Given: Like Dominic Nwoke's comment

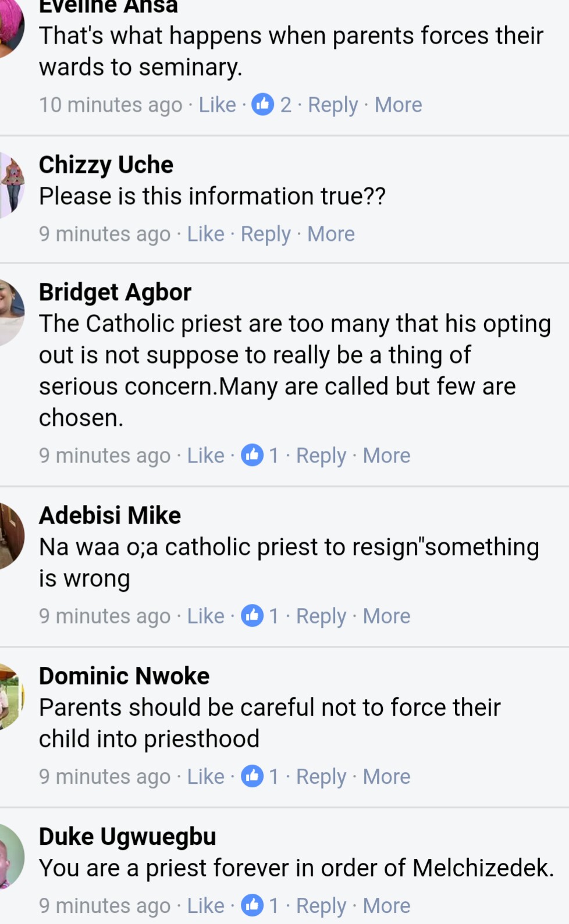Looking at the screenshot, I should point(205,777).
